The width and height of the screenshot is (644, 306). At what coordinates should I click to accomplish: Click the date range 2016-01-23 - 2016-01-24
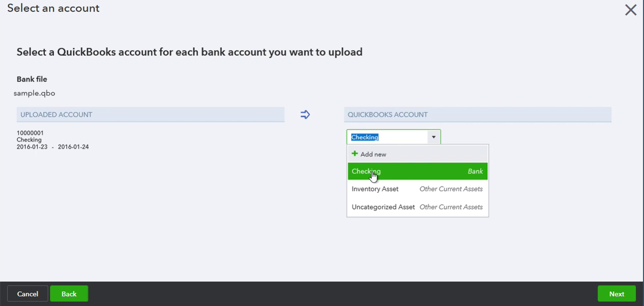[x=53, y=147]
